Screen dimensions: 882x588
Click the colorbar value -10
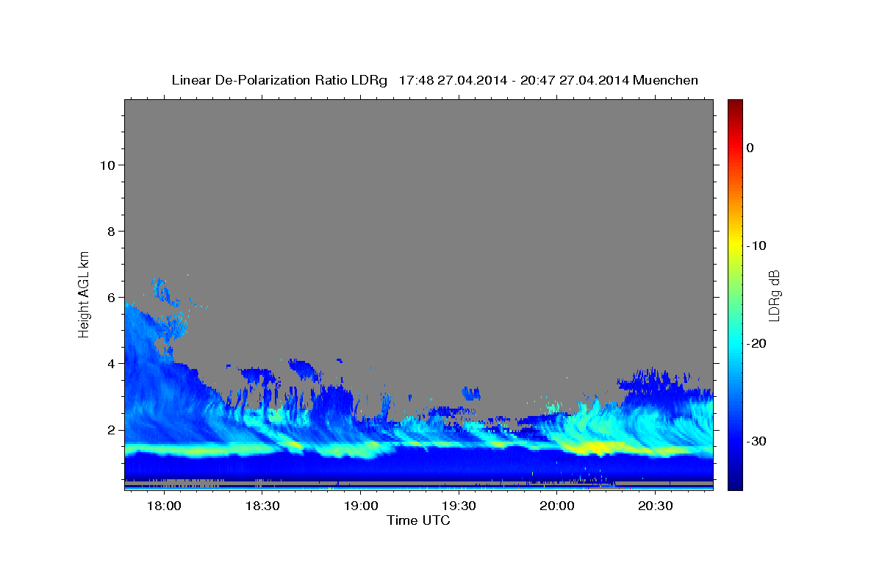(x=756, y=245)
